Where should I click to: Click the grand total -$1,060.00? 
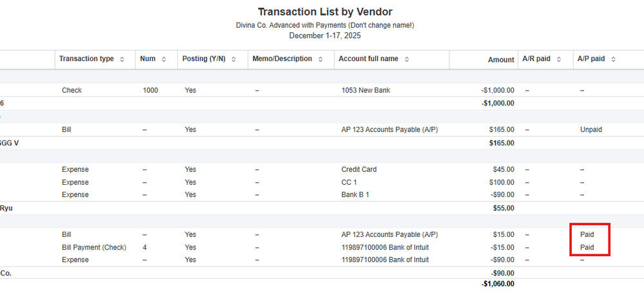[x=497, y=283]
